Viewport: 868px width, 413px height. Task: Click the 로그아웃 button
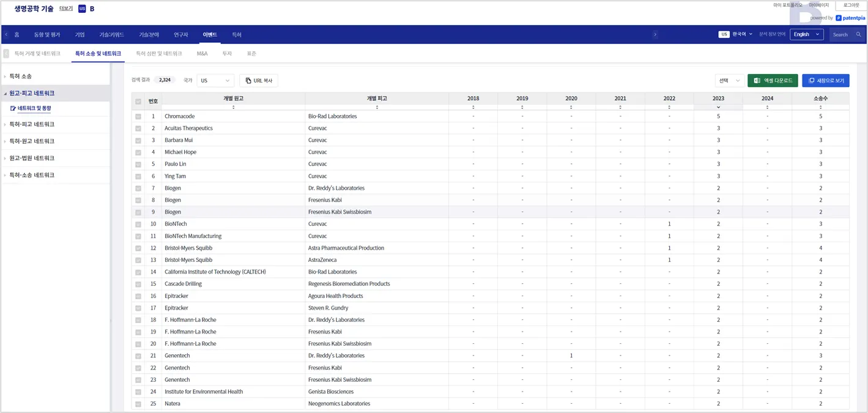(x=851, y=6)
